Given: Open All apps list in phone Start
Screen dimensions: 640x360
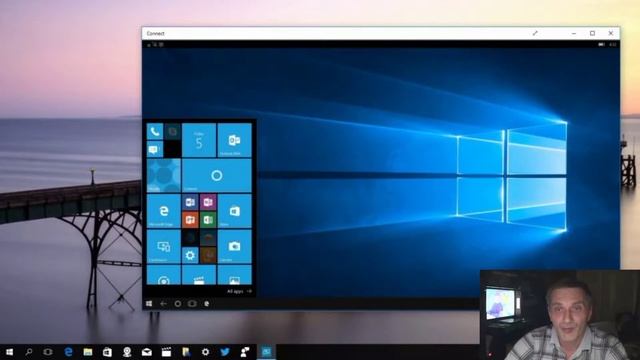Looking at the screenshot, I should click(239, 291).
